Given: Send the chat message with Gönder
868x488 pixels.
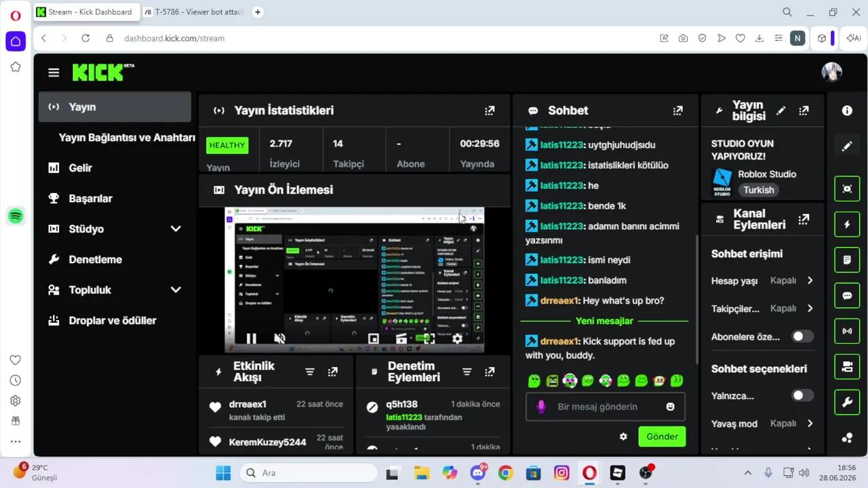Looking at the screenshot, I should click(x=662, y=436).
